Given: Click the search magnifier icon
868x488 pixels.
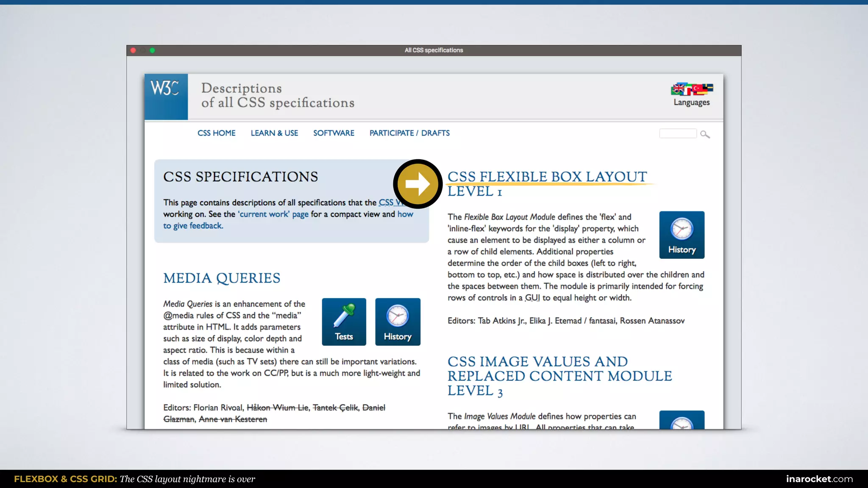Looking at the screenshot, I should pos(705,134).
